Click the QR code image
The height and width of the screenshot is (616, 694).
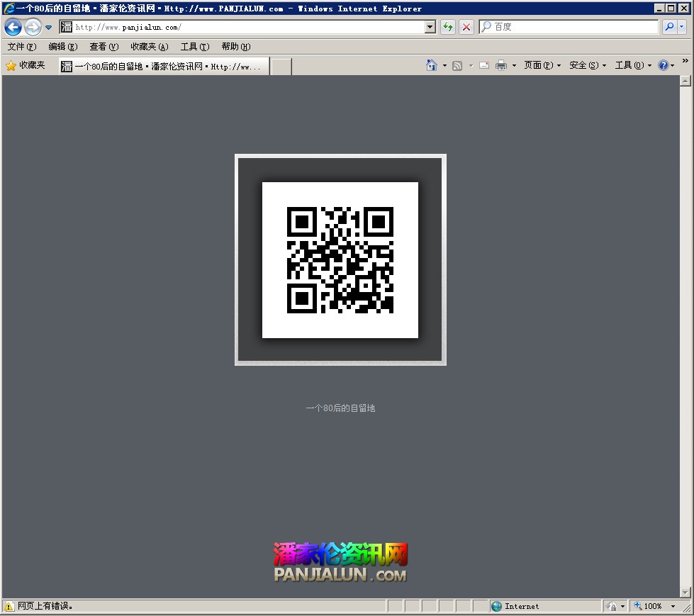(x=340, y=260)
